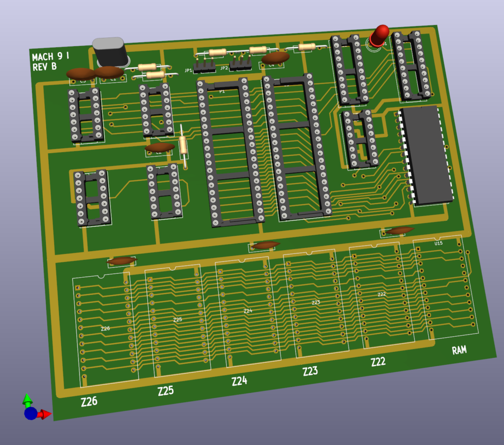Select the 40-pin socket labeled P1
Image resolution: width=504 pixels, height=445 pixels.
pos(230,153)
